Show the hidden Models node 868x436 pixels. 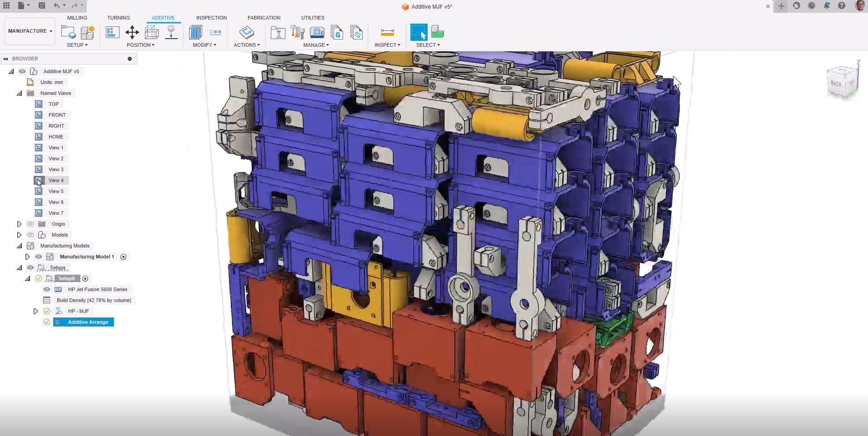coord(30,235)
